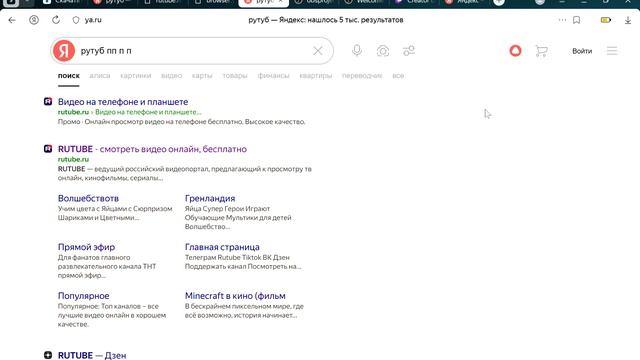Click the ya.ru address text
640x360 pixels.
click(x=93, y=20)
